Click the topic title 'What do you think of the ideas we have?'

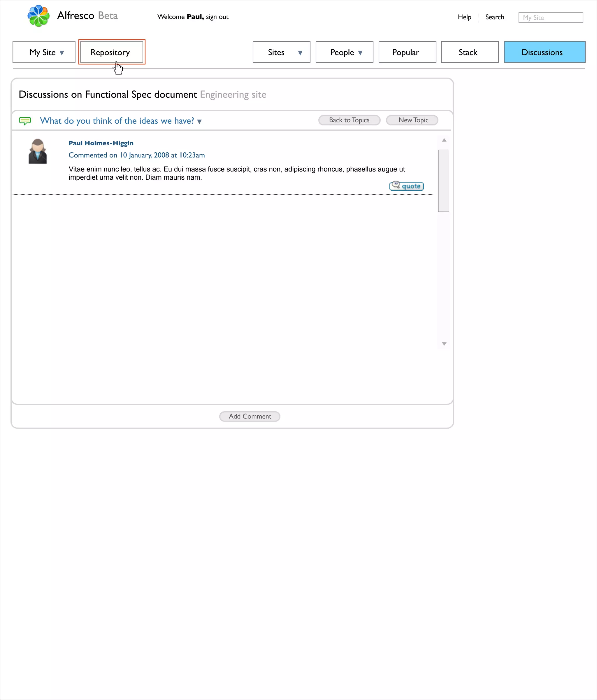pos(117,121)
